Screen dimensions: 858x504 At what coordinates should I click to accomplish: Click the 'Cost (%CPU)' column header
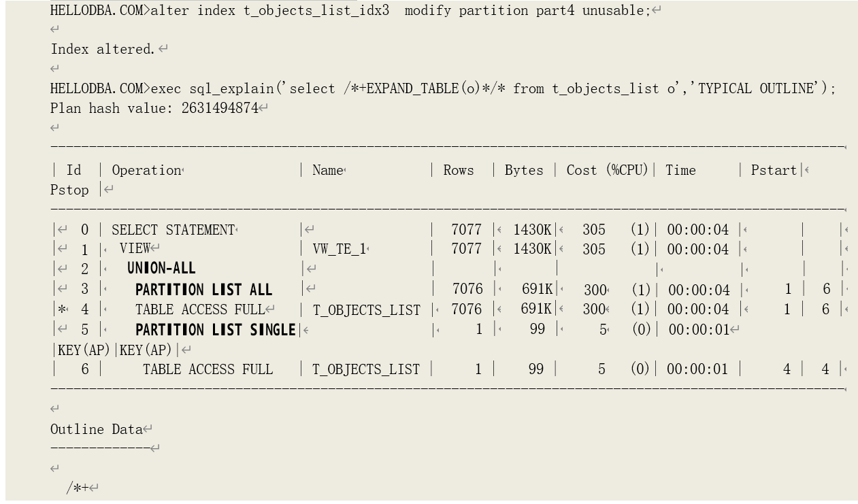click(608, 171)
